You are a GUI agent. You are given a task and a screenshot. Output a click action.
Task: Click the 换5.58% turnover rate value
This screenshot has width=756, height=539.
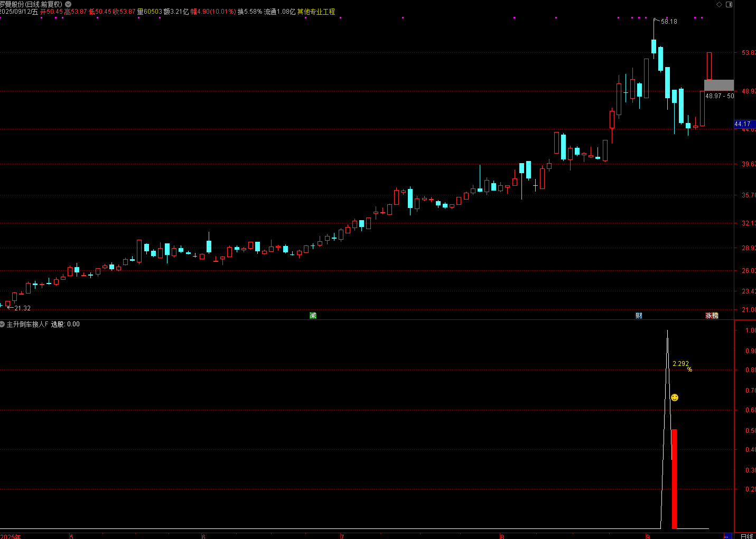click(x=250, y=12)
